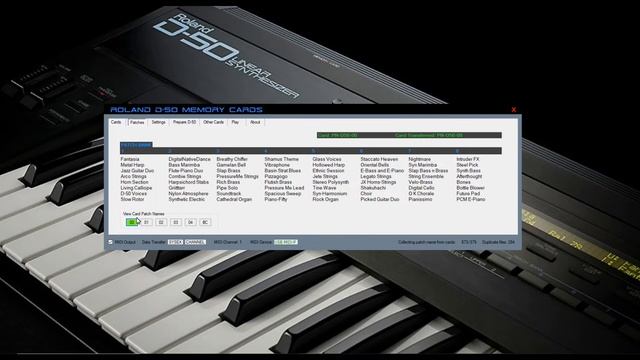Select the Pianissimo patch
This screenshot has width=640, height=360.
pos(420,199)
